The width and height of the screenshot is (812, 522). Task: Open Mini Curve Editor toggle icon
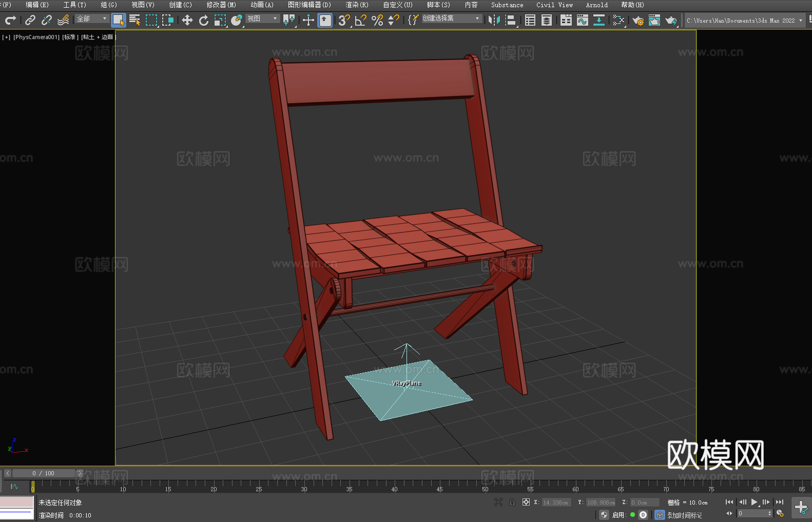14,486
